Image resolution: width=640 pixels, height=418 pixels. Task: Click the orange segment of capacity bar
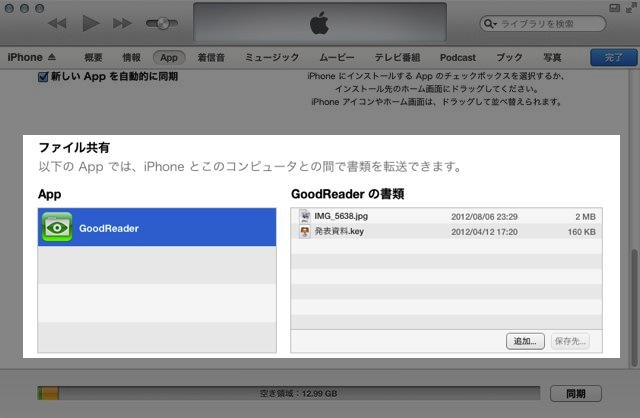pos(51,394)
